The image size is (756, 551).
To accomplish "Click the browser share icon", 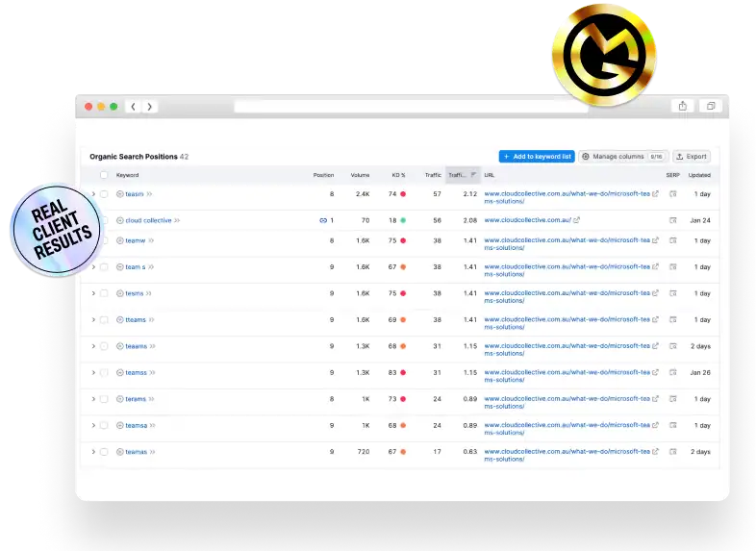I will click(682, 107).
